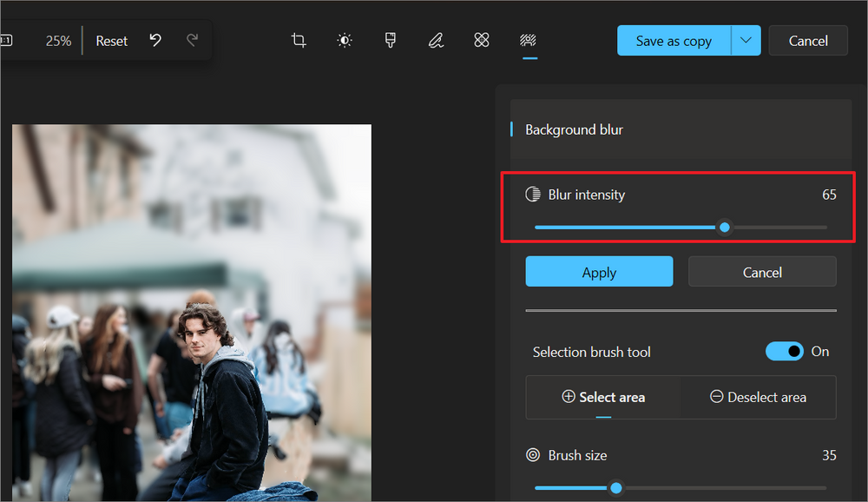The image size is (868, 502).
Task: Click the Redo icon
Action: coord(193,40)
